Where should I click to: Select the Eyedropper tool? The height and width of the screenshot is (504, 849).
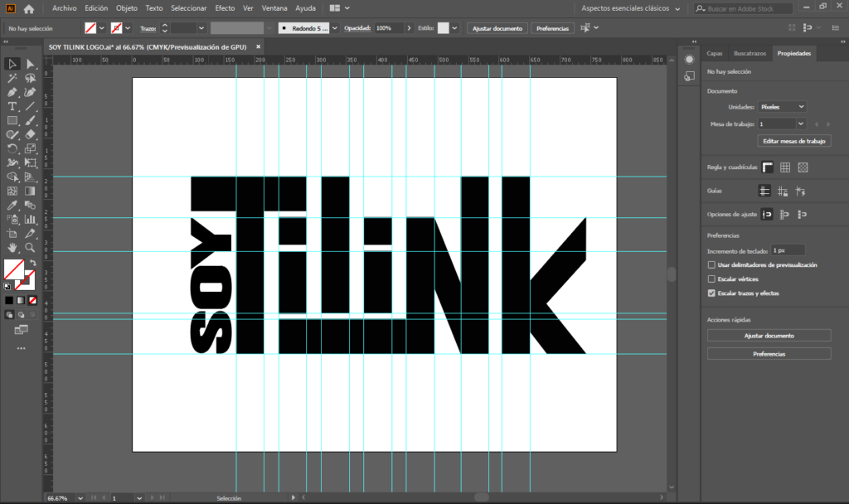pos(12,205)
